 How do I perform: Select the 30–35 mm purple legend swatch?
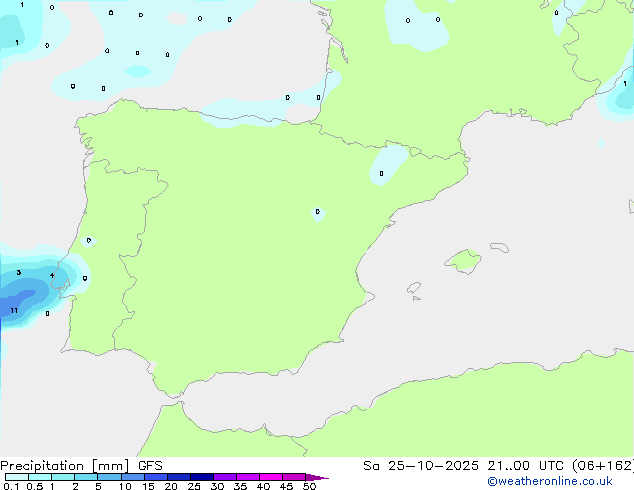(225, 477)
